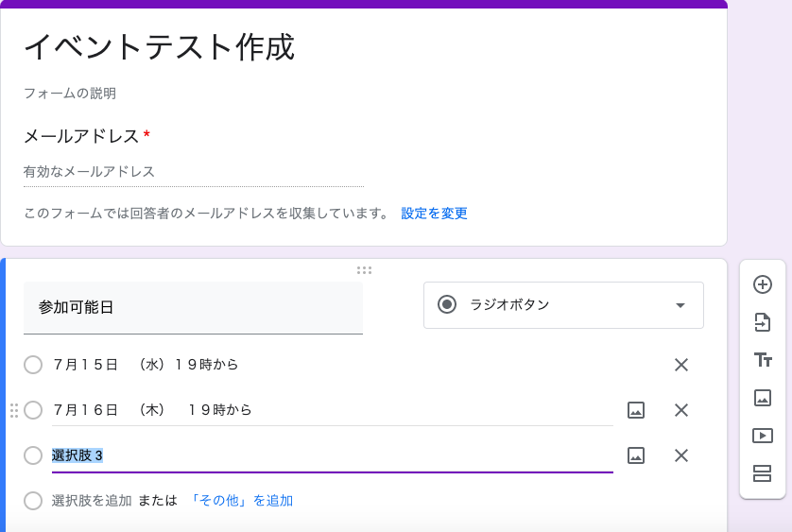Click the dropdown arrow next to ラジオボタン

[680, 305]
